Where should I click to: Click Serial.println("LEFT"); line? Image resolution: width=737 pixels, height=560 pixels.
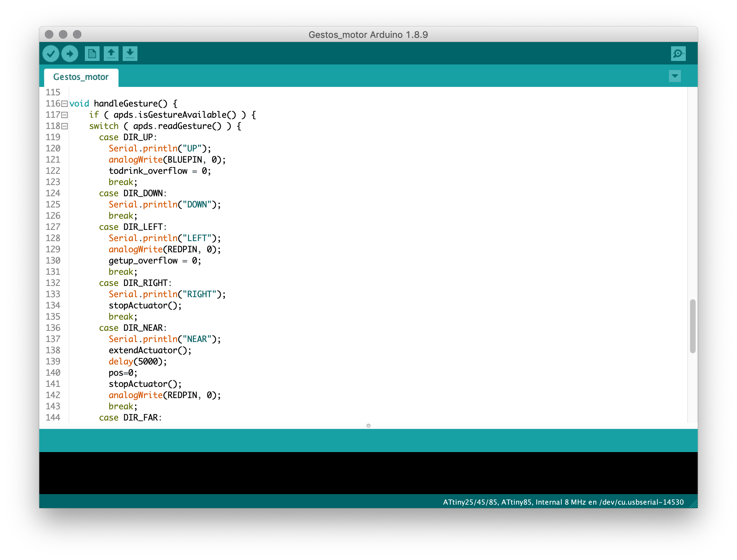(165, 238)
